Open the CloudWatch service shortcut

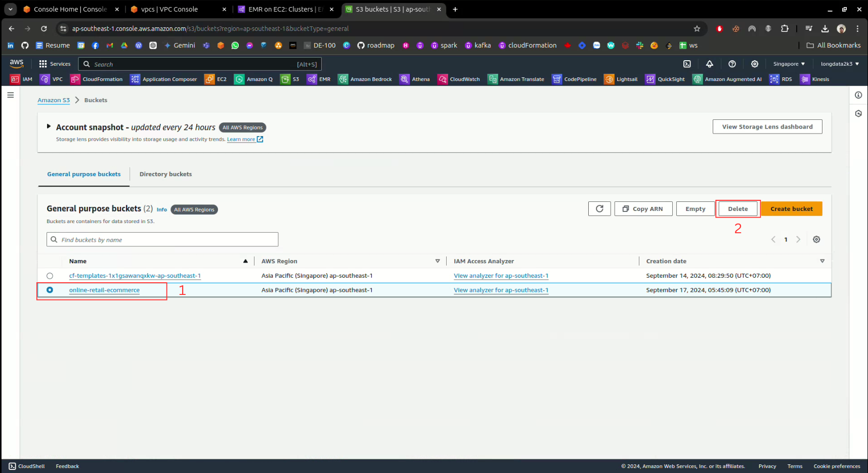[x=459, y=79]
